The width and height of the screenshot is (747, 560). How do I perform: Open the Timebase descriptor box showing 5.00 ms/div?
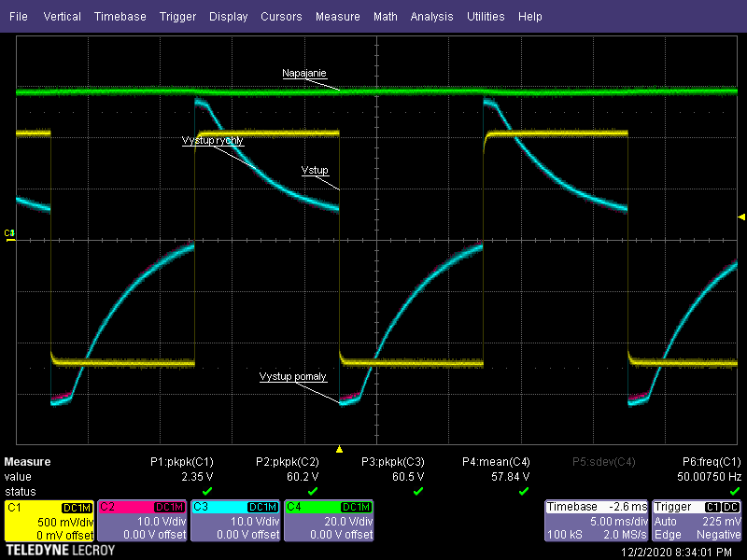597,521
